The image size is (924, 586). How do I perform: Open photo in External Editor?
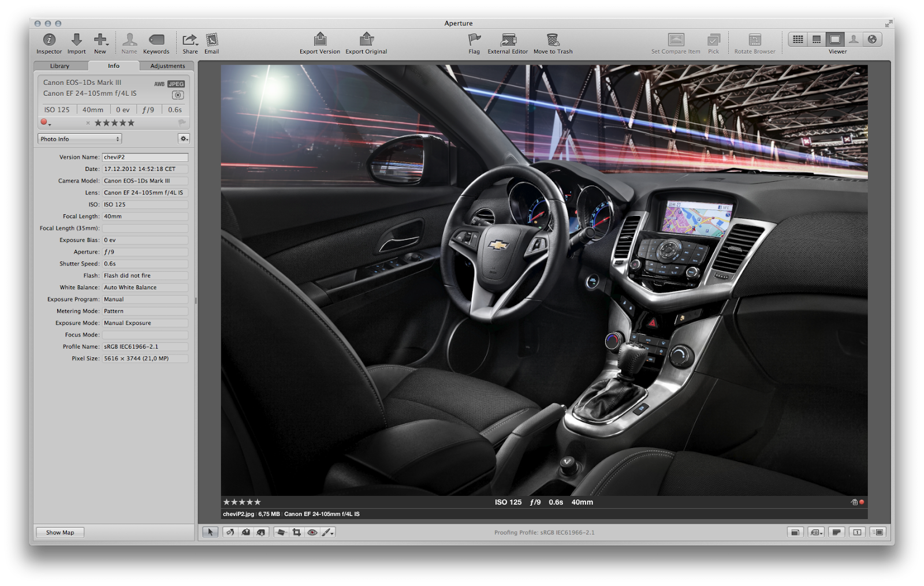click(x=508, y=39)
